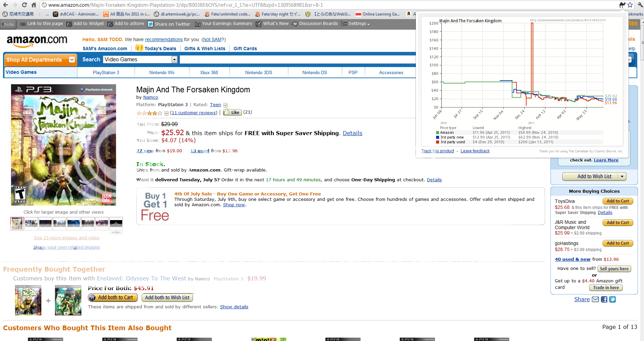Click the bookmark star icon

[630, 5]
